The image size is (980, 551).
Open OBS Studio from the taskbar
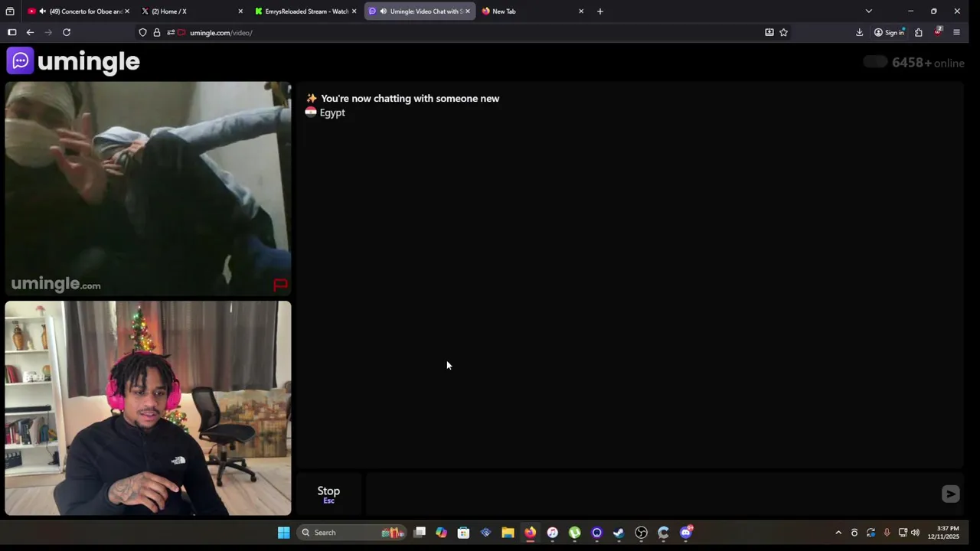(x=641, y=533)
